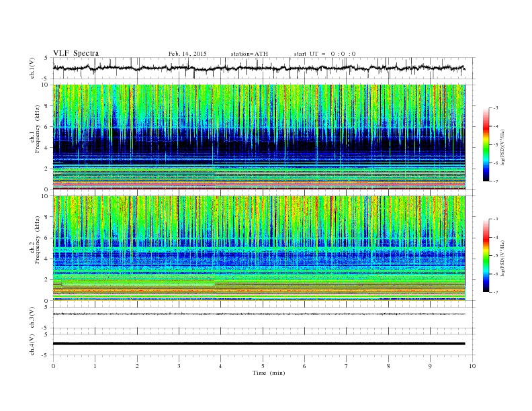Click the "-3" label on ch.1 color scale
Viewport: 532px width, 411px height.
[x=495, y=108]
